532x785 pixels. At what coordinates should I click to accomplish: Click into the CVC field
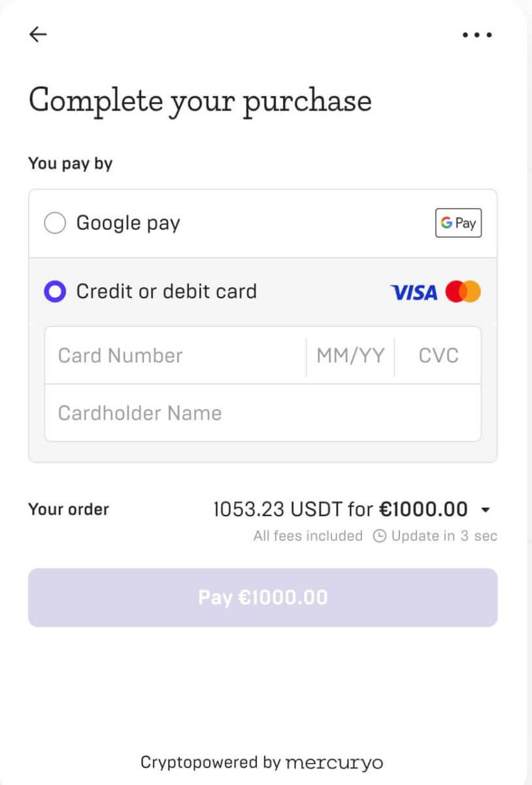(439, 356)
